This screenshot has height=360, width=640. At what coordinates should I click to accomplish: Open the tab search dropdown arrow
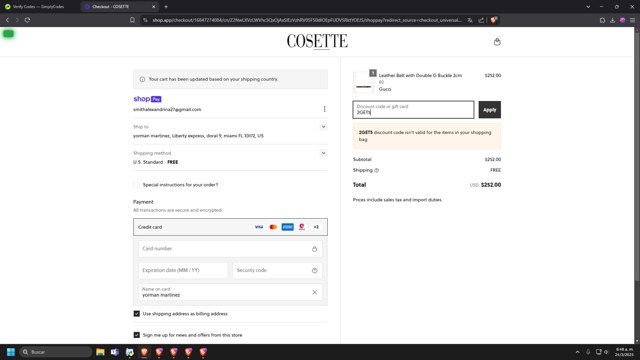[588, 7]
